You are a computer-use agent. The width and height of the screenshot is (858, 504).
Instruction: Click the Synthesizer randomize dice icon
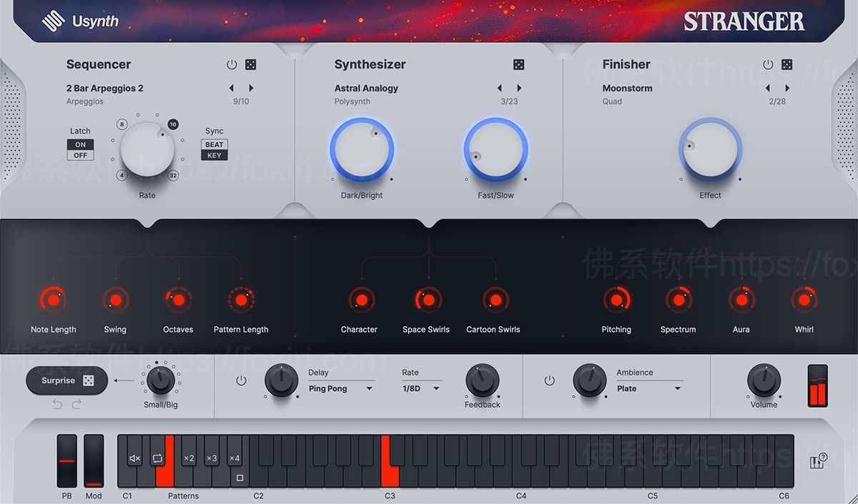pyautogui.click(x=520, y=64)
